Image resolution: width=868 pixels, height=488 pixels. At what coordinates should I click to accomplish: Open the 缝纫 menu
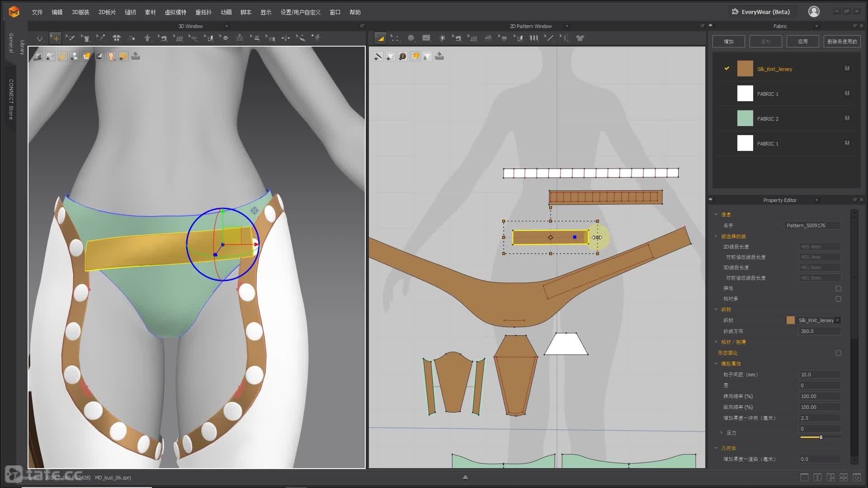130,12
